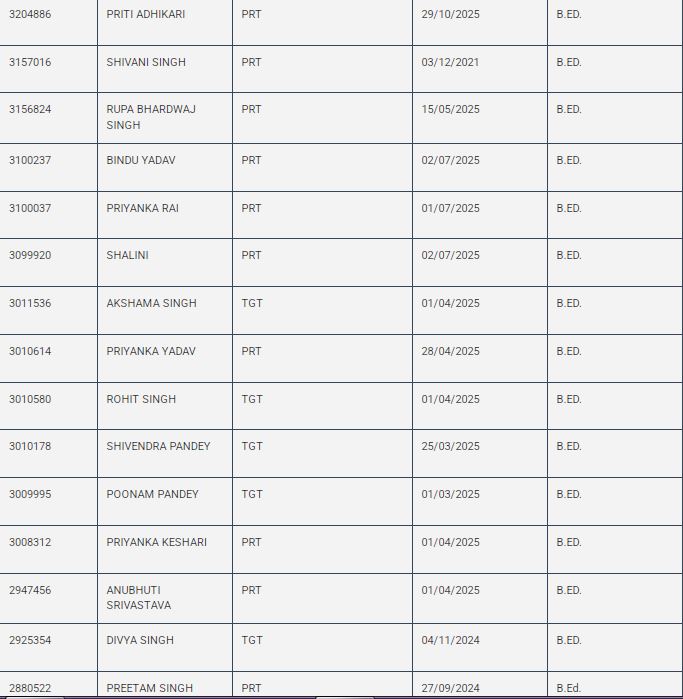
Task: Select the Rupa Bhardwaj Singh cell
Action: (x=151, y=117)
